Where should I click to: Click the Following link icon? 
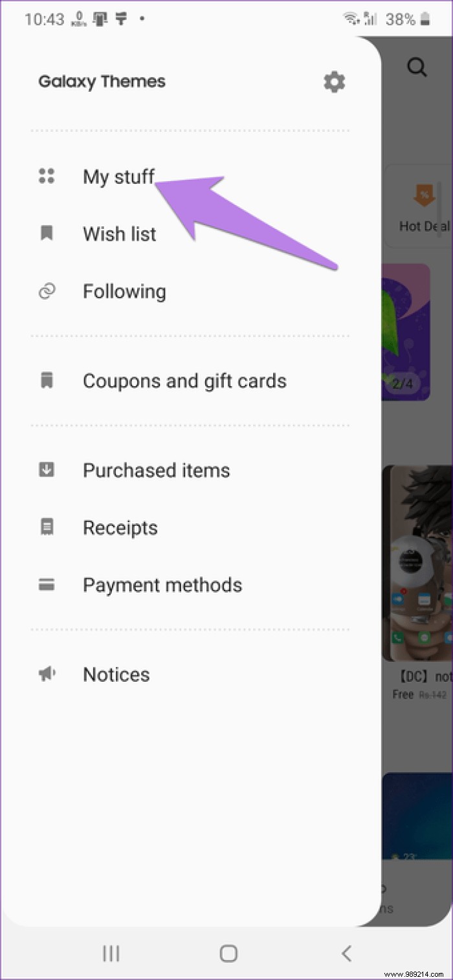[x=46, y=291]
